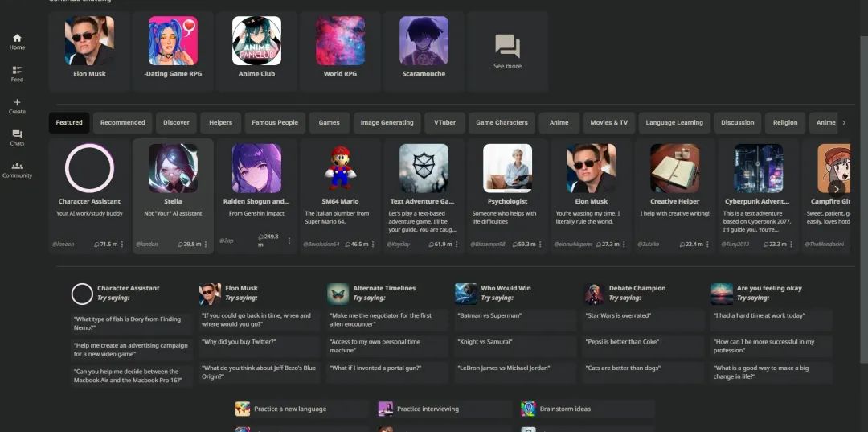Screen dimensions: 868x432
Task: Open the Chats sidebar icon
Action: click(x=17, y=134)
